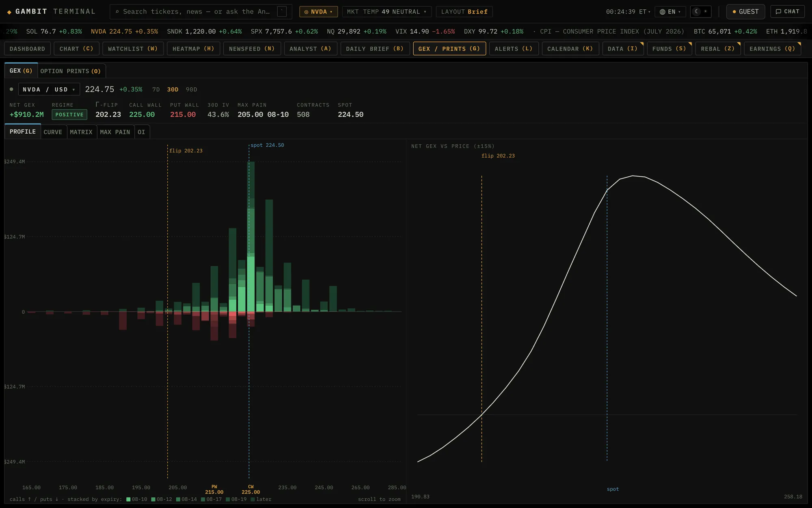
Task: Click the spot 224.50 marker in profile chart
Action: click(x=267, y=145)
